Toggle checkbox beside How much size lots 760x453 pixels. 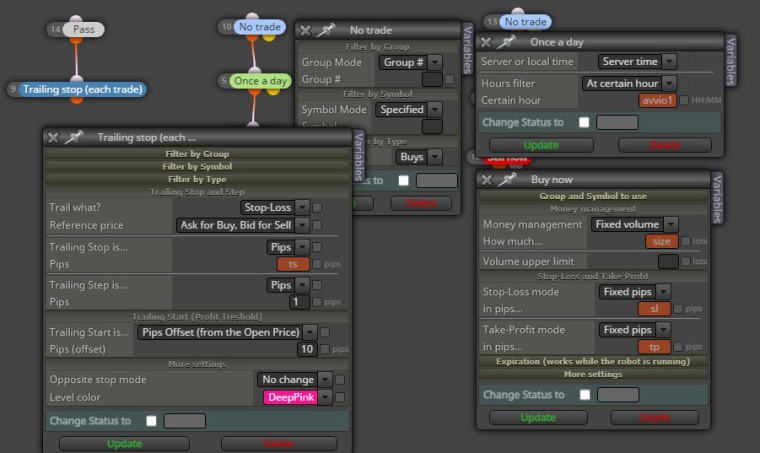(686, 241)
